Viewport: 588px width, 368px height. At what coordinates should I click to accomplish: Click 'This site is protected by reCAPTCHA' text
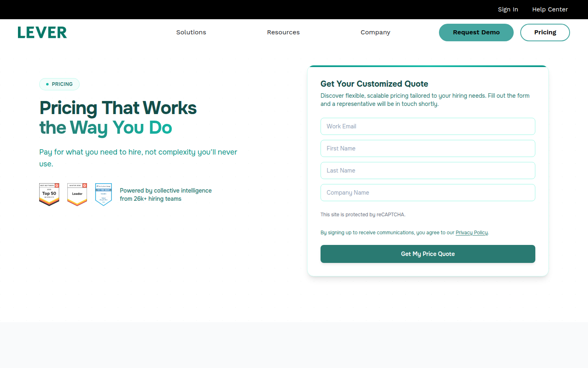(363, 215)
